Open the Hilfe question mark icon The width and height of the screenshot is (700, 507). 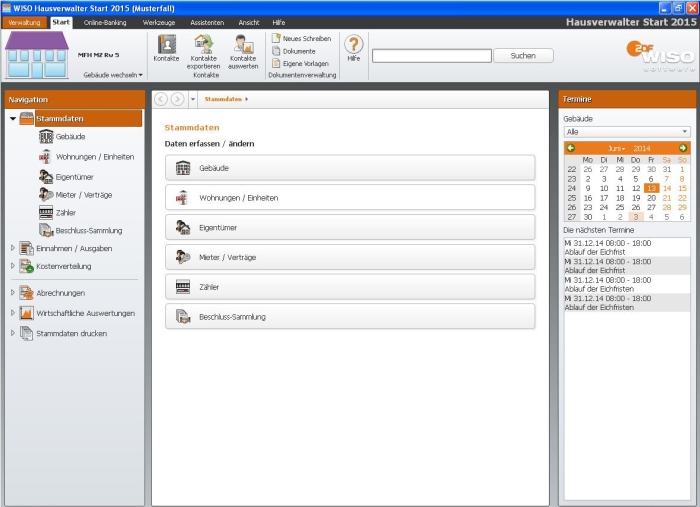click(354, 44)
